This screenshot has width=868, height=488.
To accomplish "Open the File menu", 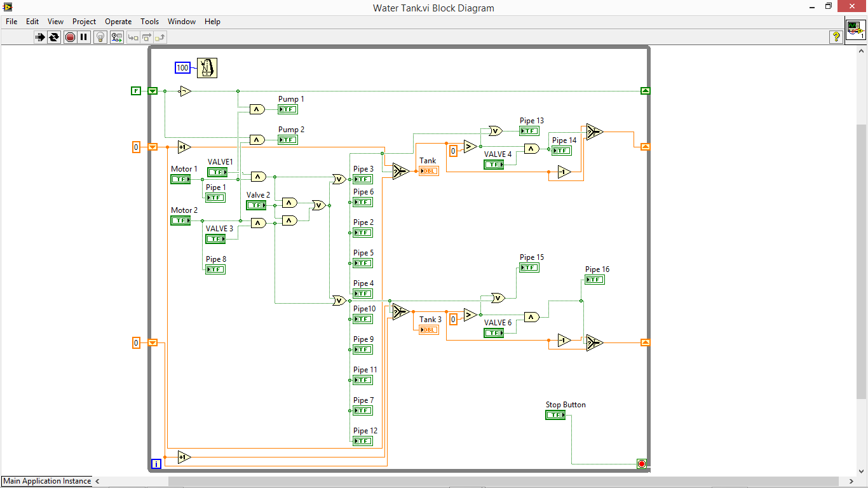I will (x=11, y=22).
